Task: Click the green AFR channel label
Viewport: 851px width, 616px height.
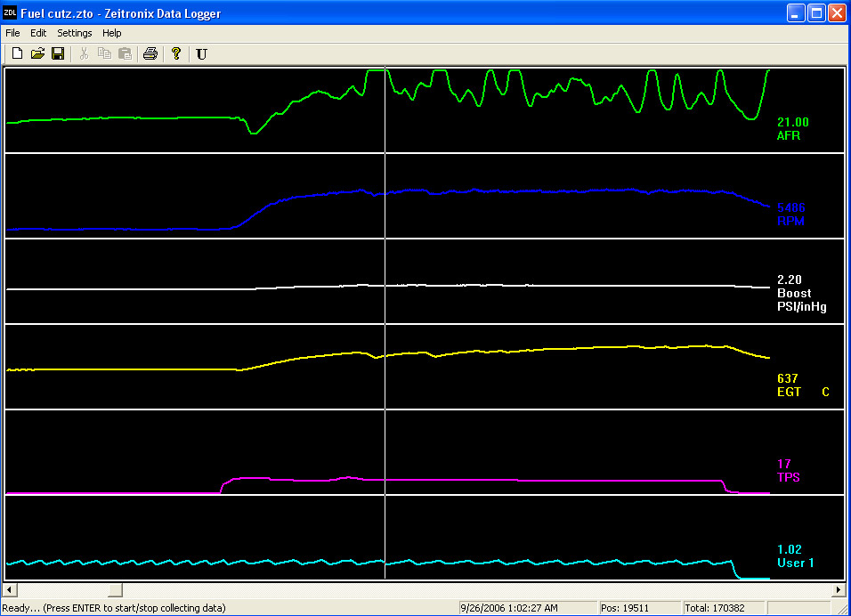Action: [790, 136]
